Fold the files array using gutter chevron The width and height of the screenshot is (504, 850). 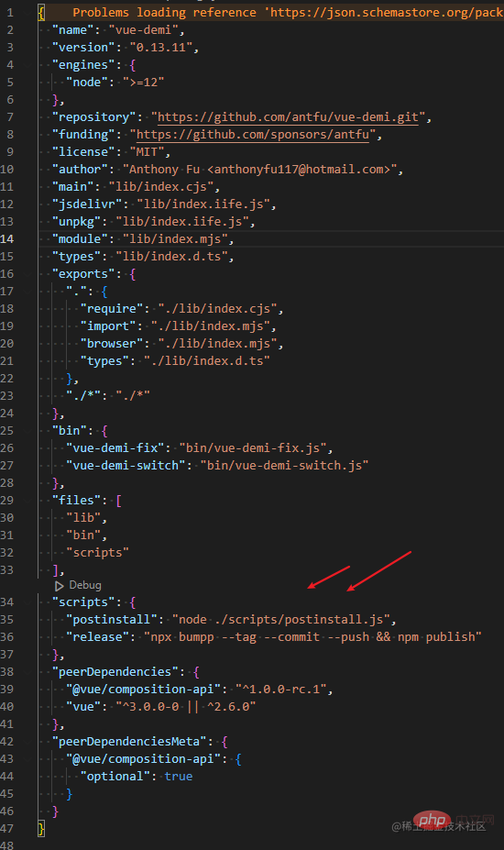pos(27,501)
